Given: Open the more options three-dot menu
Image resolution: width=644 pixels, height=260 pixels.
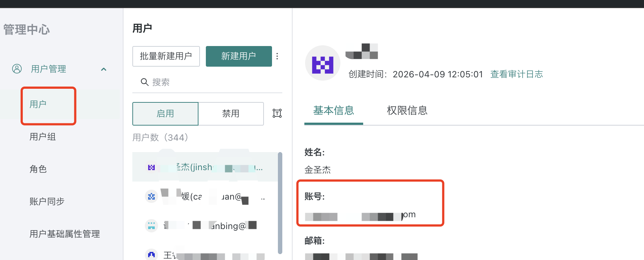Looking at the screenshot, I should (277, 56).
